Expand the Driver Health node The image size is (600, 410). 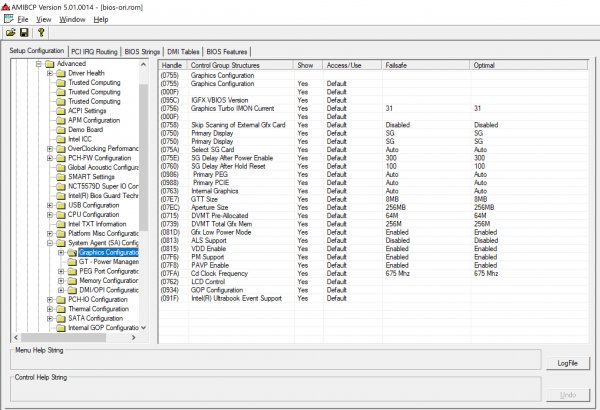coord(50,73)
